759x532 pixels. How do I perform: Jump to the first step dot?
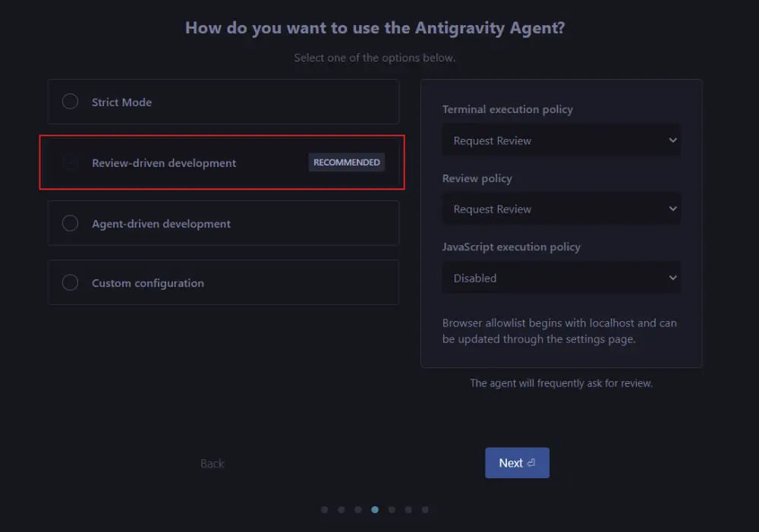tap(325, 510)
